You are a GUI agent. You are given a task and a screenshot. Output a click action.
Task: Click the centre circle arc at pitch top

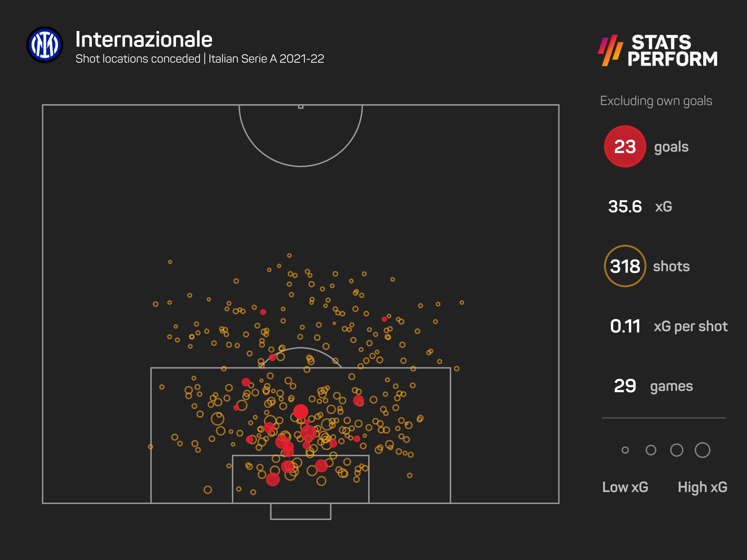[x=300, y=136]
